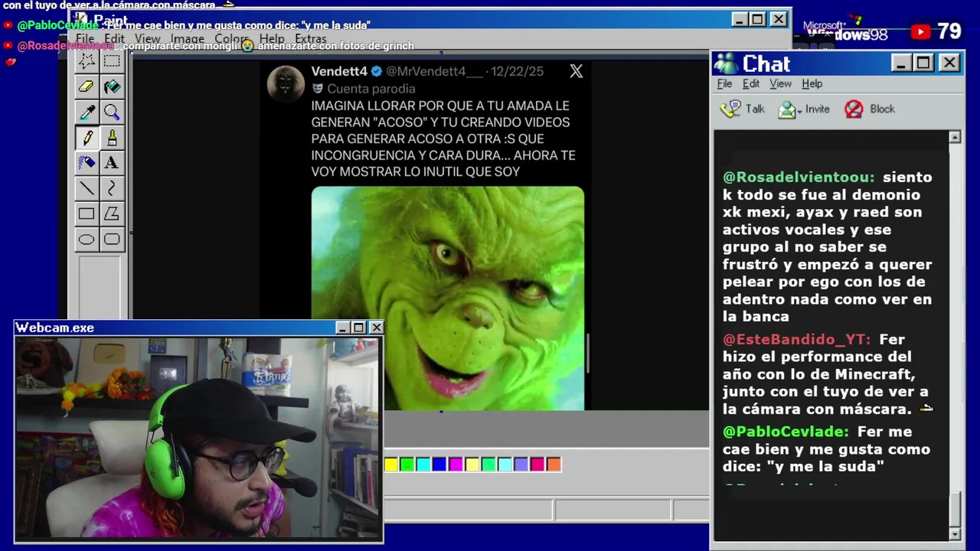Screen dimensions: 980x551
Task: Select the Pencil tool in Paint
Action: (x=87, y=138)
